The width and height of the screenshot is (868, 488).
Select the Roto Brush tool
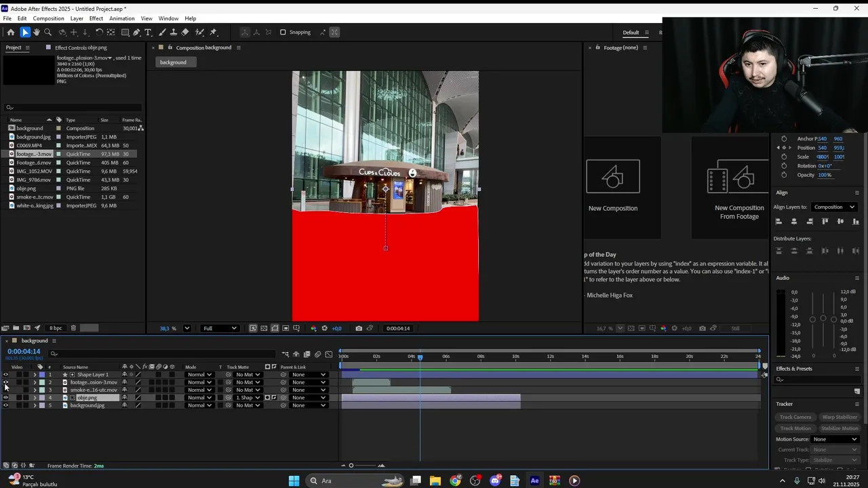pos(199,32)
